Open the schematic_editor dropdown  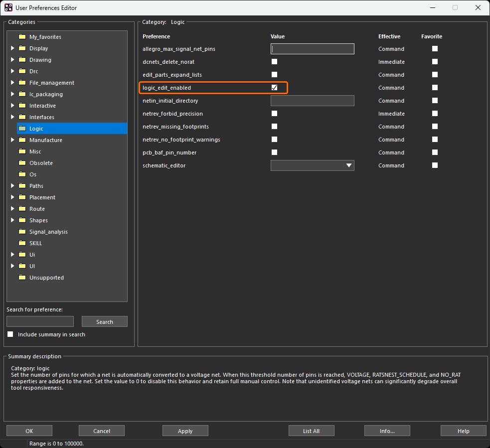click(349, 165)
